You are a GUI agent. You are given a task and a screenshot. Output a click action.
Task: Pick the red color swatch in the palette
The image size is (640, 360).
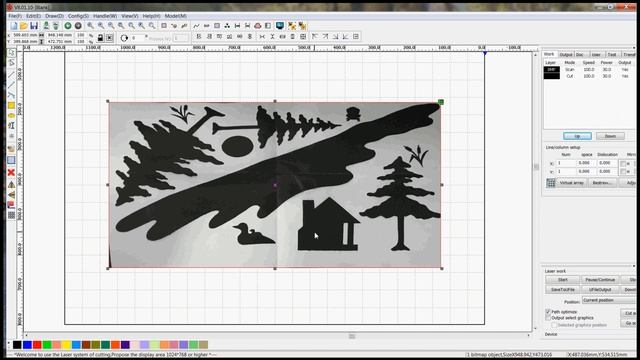coord(37,345)
